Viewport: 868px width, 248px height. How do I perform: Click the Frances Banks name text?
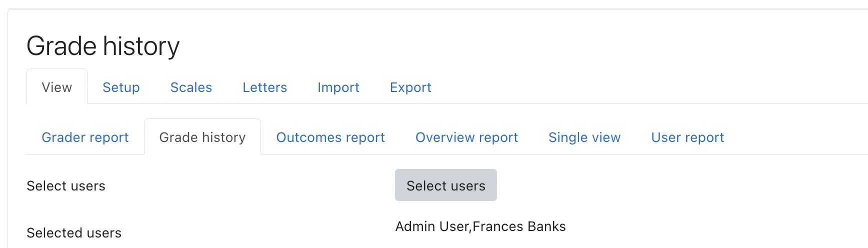519,226
